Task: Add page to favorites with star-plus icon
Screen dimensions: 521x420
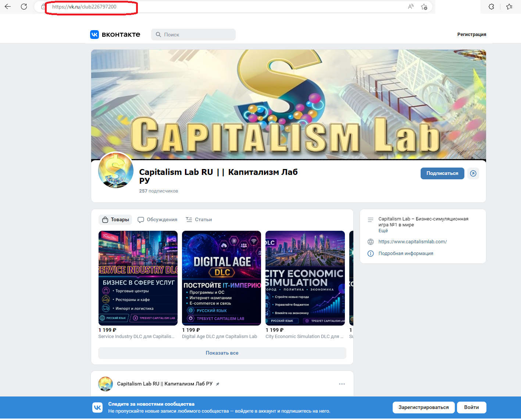Action: click(424, 7)
